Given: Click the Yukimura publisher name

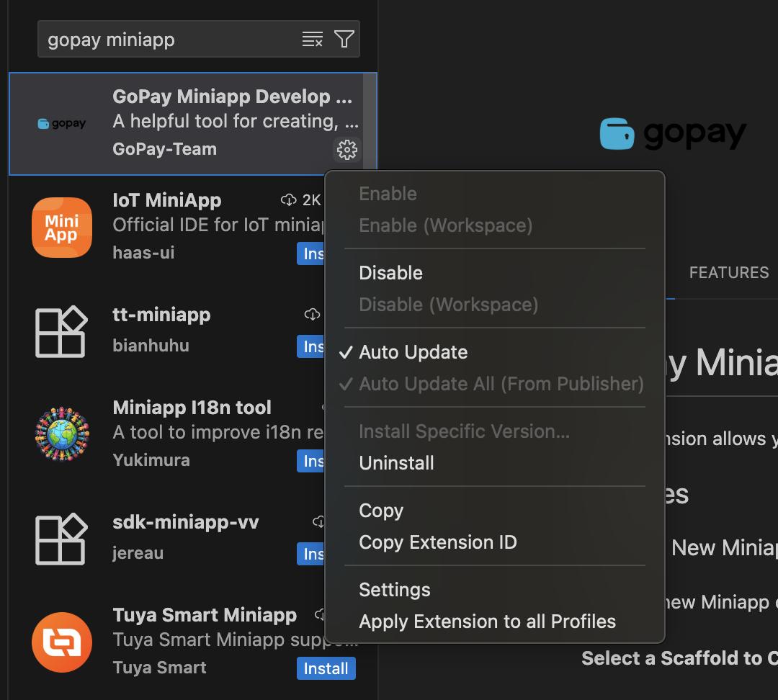Looking at the screenshot, I should click(151, 460).
